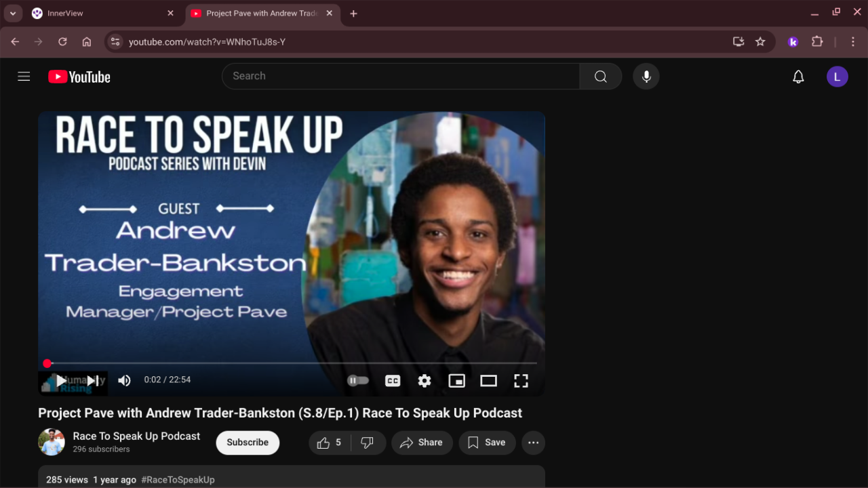Screen dimensions: 868x488
Task: Click the 285 views text
Action: click(67, 480)
